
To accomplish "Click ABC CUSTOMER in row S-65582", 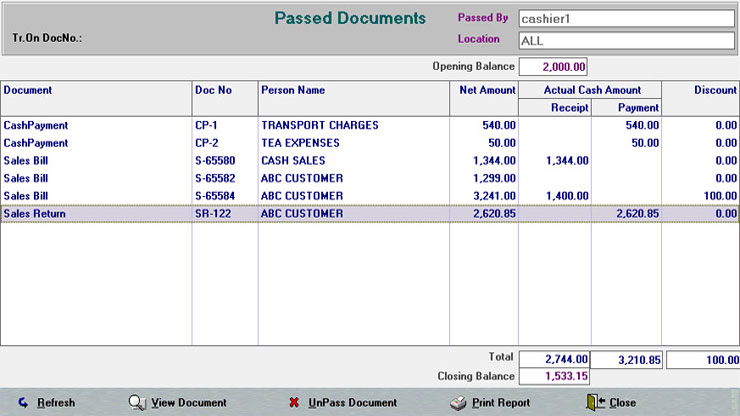I will click(302, 178).
